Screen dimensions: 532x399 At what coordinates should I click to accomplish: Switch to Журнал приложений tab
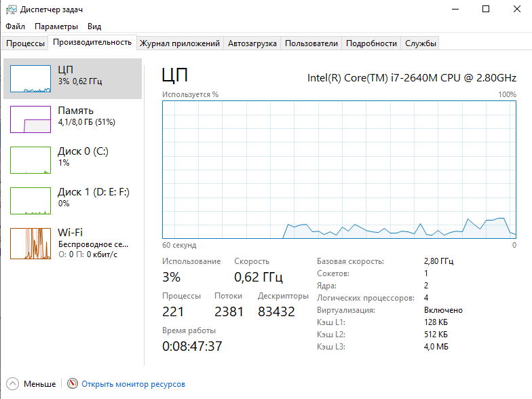point(180,43)
